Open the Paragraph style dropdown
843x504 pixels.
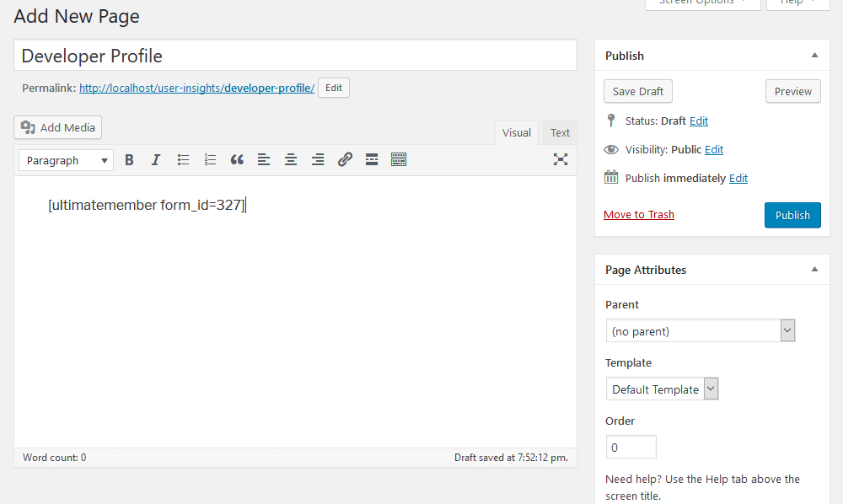[65, 160]
